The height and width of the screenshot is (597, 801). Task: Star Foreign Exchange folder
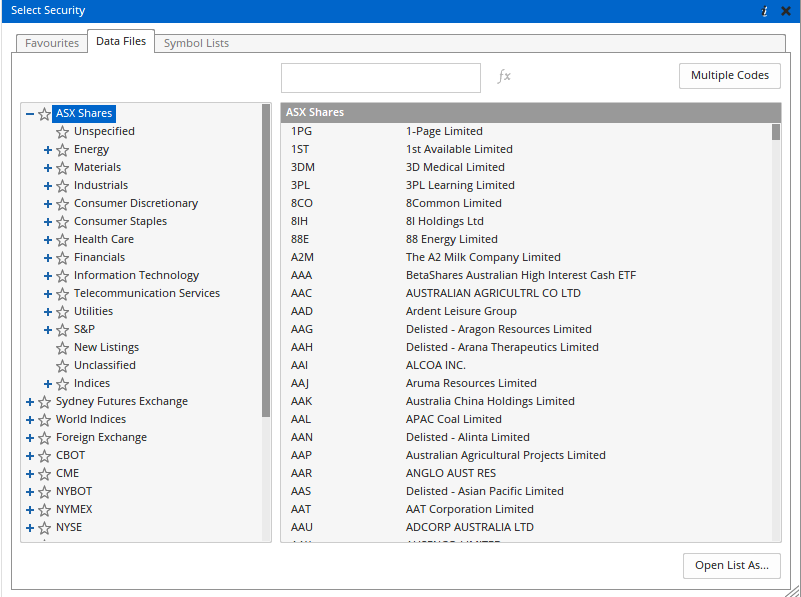point(45,438)
